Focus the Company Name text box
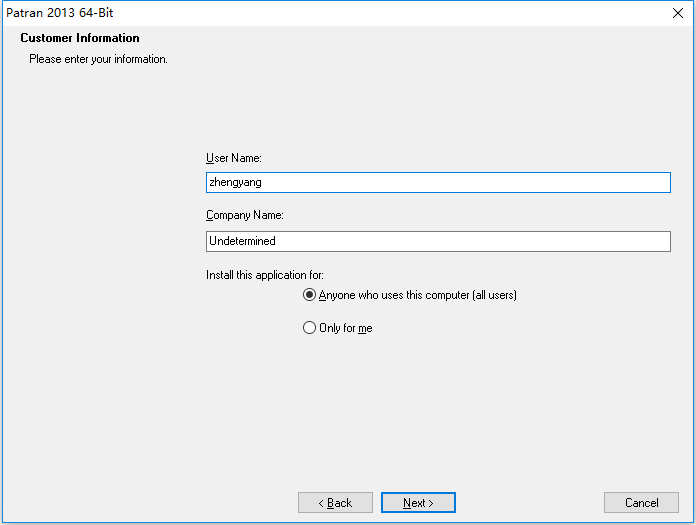 [x=438, y=241]
